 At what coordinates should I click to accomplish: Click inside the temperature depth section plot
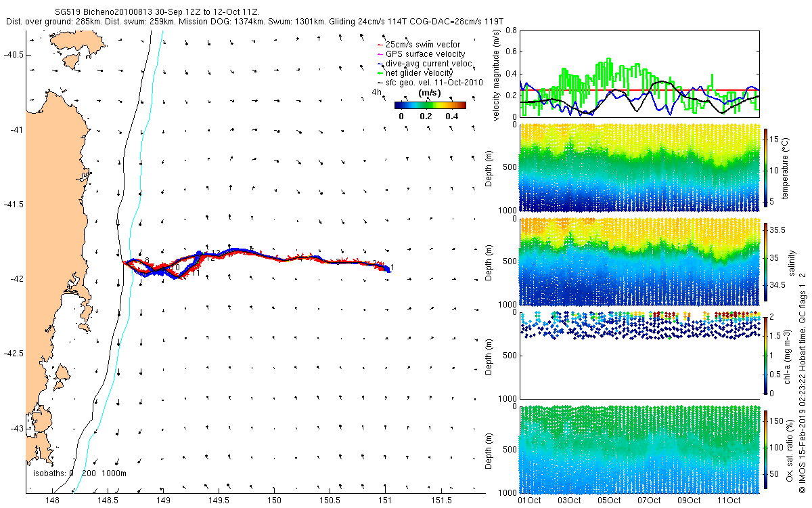pos(639,167)
